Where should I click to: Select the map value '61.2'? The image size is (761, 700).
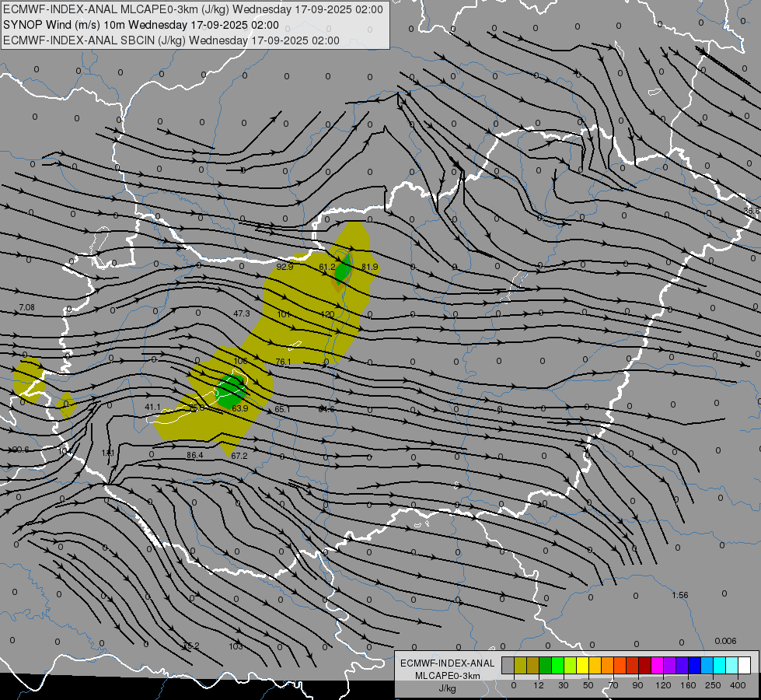327,268
